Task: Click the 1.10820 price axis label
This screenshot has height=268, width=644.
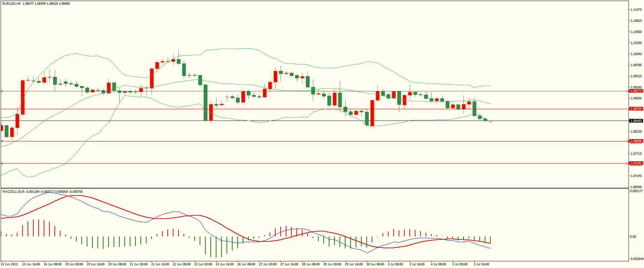Action: 636,21
